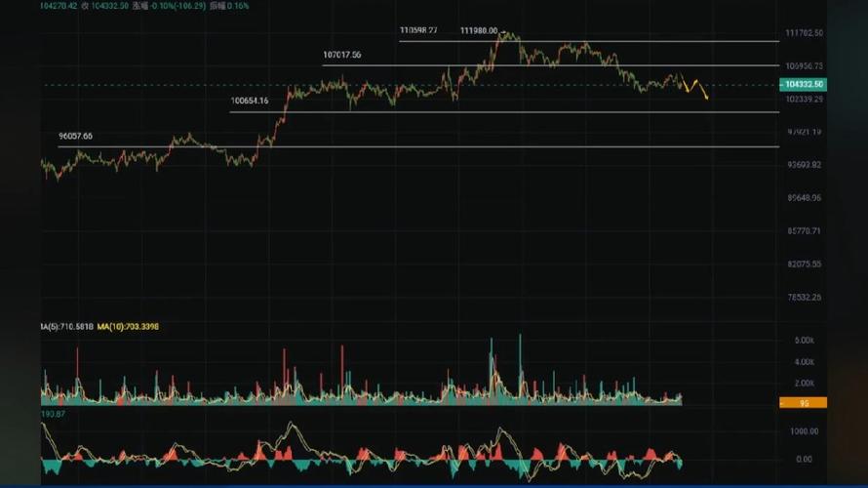
Task: Click the 涨幅 -0.10%(-106.29) change readout
Action: pyautogui.click(x=169, y=6)
